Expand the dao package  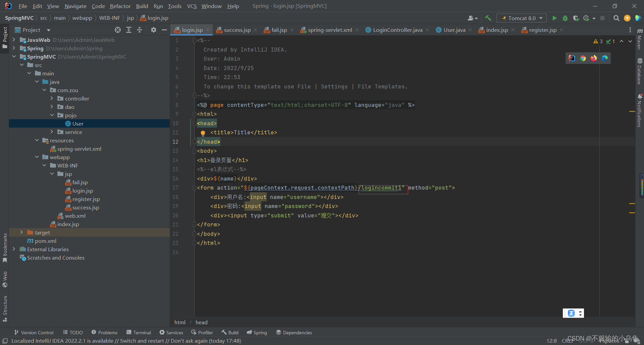coord(52,107)
